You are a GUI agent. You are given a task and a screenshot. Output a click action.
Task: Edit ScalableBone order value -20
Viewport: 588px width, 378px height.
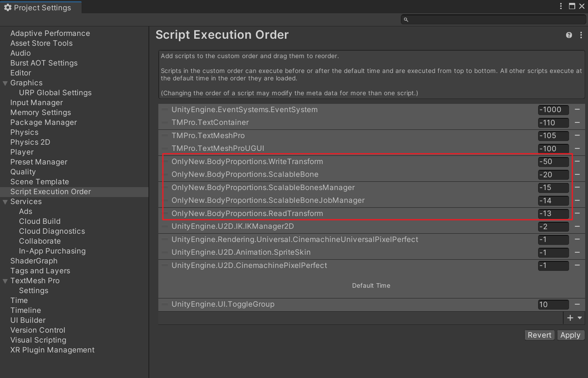click(x=553, y=175)
